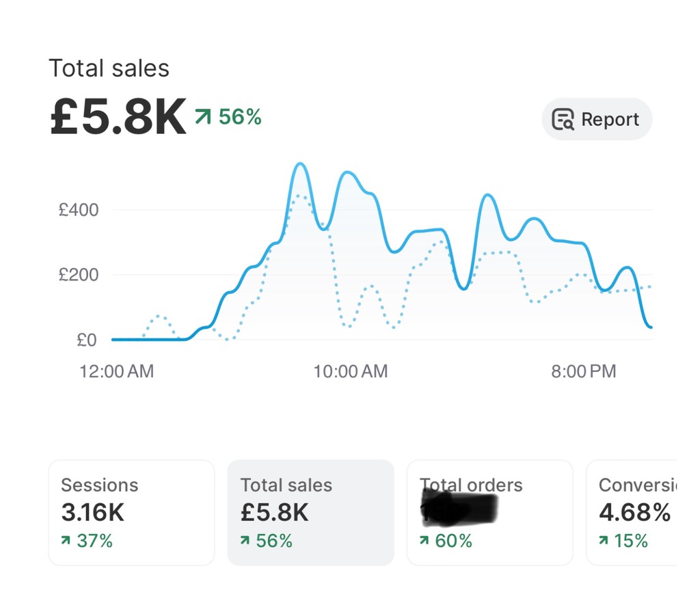Switch to the Sessions metric tab
The image size is (700, 612).
click(x=131, y=513)
